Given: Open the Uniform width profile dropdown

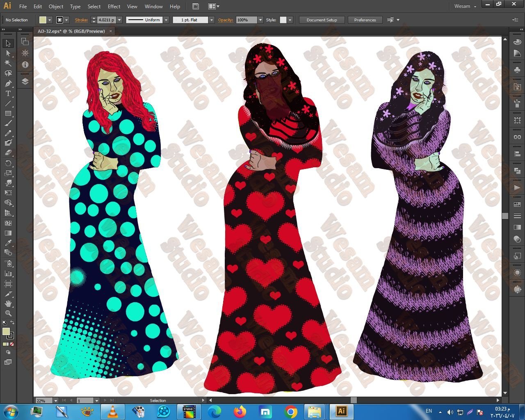Looking at the screenshot, I should pos(166,20).
